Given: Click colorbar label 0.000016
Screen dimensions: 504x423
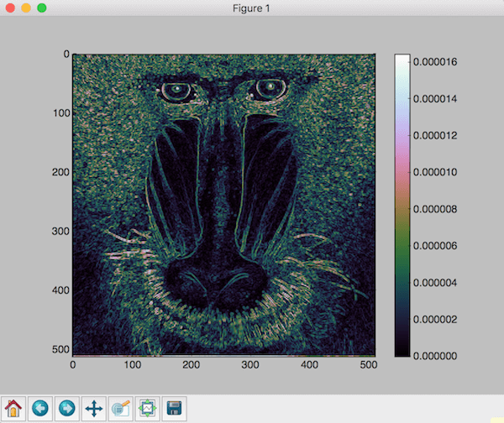Looking at the screenshot, I should pyautogui.click(x=435, y=61).
